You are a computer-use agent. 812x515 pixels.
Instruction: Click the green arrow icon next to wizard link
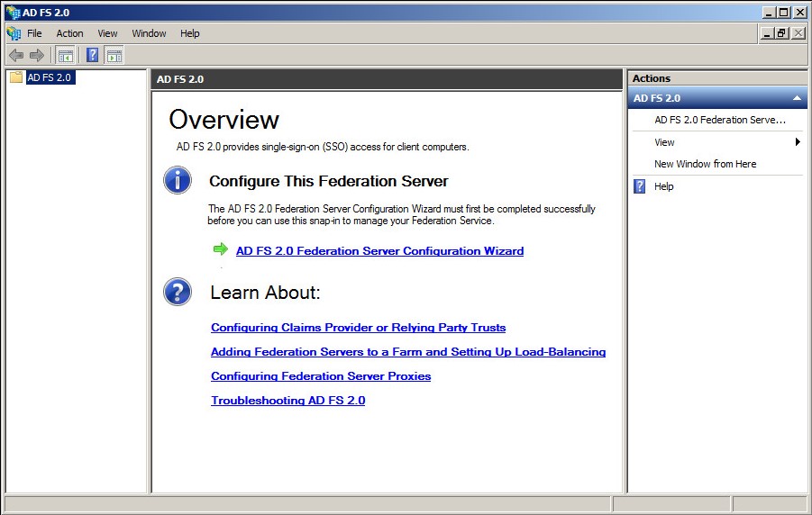[221, 249]
